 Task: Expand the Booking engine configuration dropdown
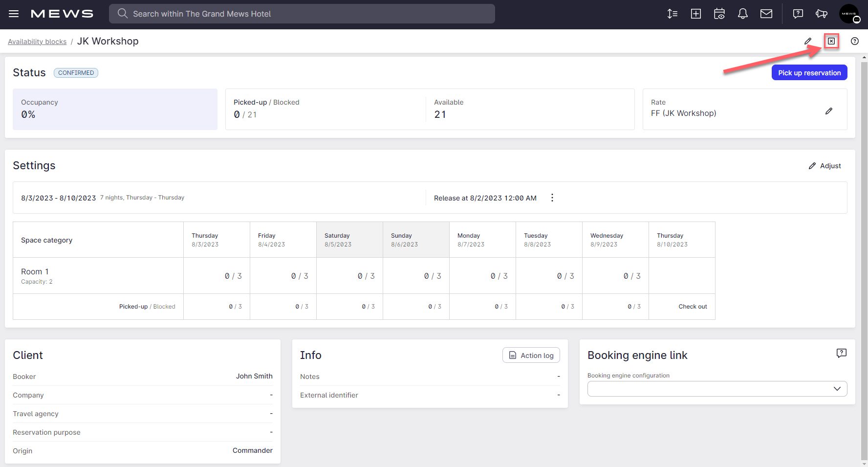(717, 389)
